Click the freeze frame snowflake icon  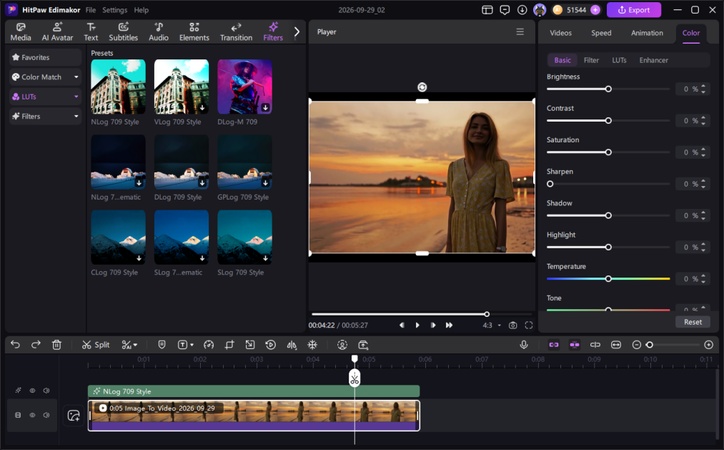[313, 345]
